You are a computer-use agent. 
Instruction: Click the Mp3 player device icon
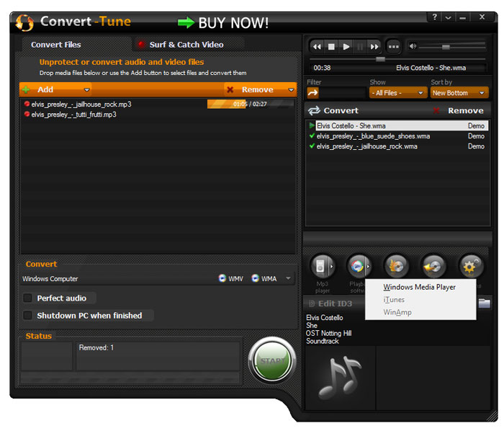pyautogui.click(x=320, y=267)
